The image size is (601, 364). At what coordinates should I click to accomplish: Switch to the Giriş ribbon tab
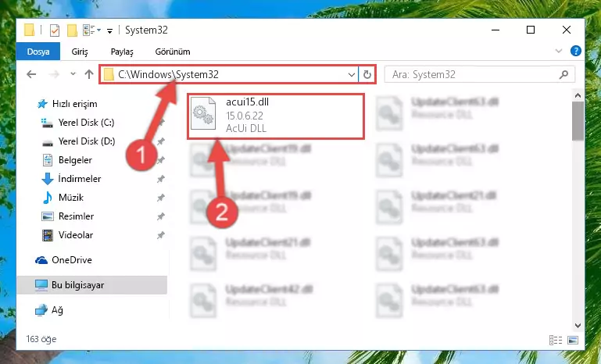point(80,52)
